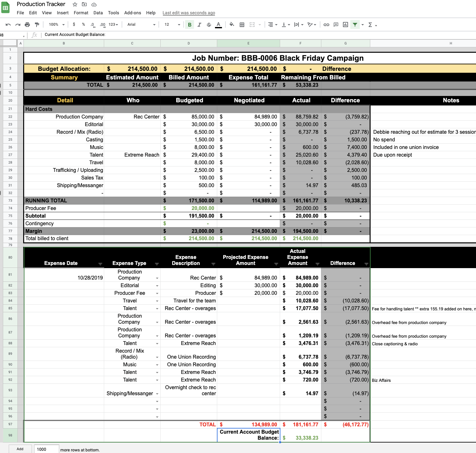Open the Add-ons menu
Image resolution: width=476 pixels, height=453 pixels.
133,13
